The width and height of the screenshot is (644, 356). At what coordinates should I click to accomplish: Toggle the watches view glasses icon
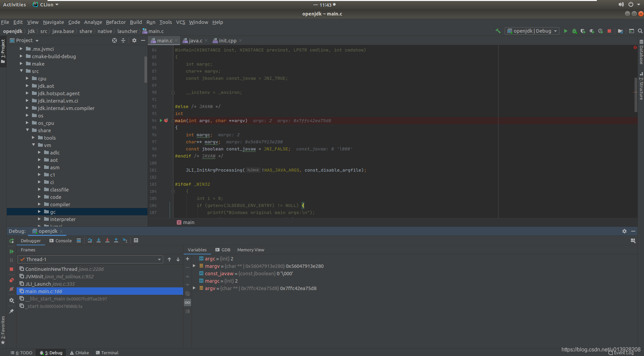coord(188,302)
